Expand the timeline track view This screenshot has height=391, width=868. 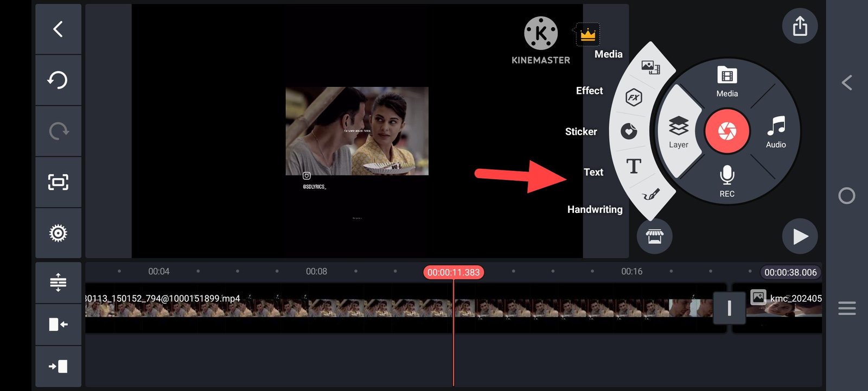58,282
